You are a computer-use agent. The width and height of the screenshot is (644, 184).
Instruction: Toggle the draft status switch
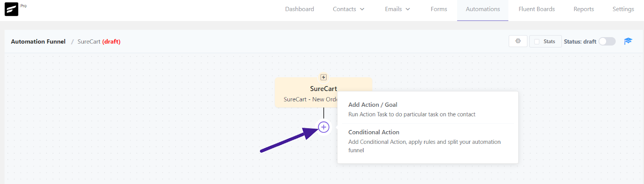pyautogui.click(x=607, y=41)
